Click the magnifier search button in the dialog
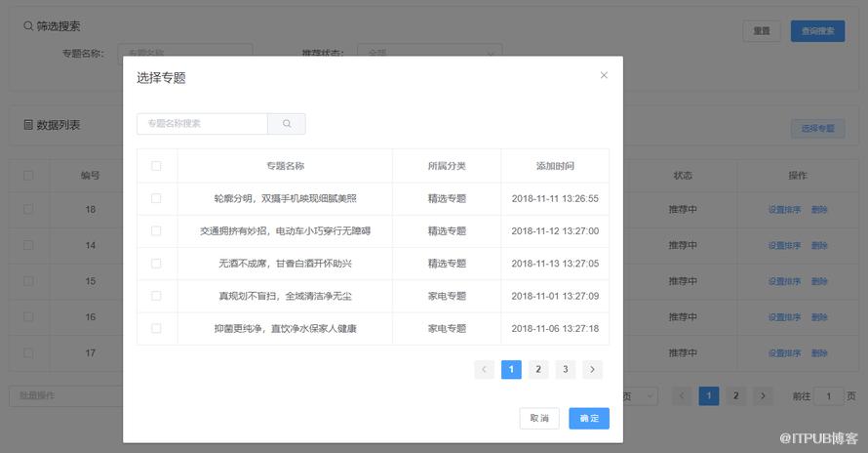The width and height of the screenshot is (868, 453). point(287,124)
